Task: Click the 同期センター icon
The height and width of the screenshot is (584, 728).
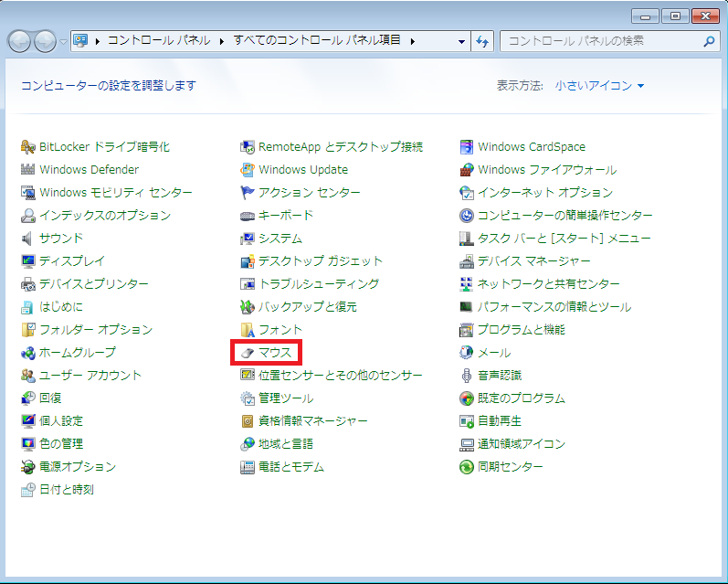Action: click(x=466, y=466)
